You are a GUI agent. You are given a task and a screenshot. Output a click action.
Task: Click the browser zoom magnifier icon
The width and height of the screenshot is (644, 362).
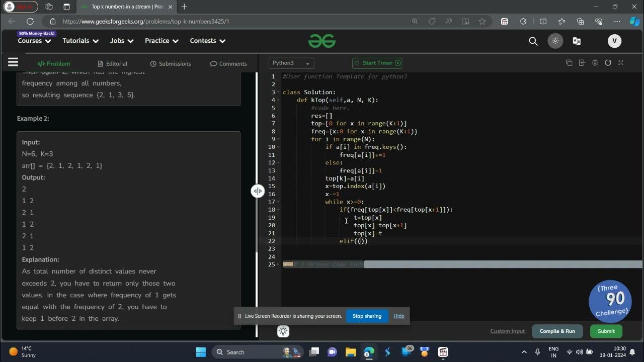pyautogui.click(x=415, y=22)
